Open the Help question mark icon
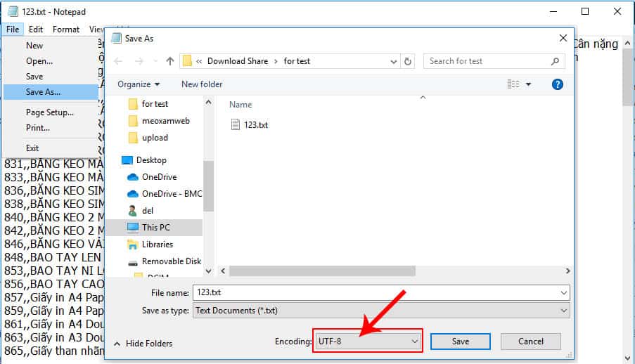 point(558,84)
